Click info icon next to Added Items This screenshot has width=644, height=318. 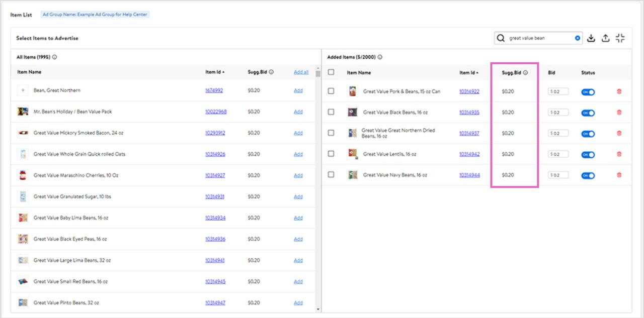coord(380,57)
